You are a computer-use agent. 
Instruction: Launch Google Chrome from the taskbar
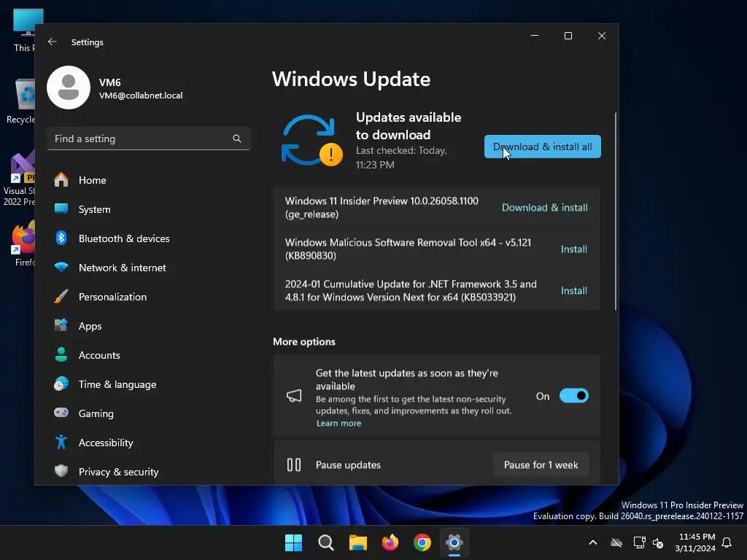pos(422,542)
